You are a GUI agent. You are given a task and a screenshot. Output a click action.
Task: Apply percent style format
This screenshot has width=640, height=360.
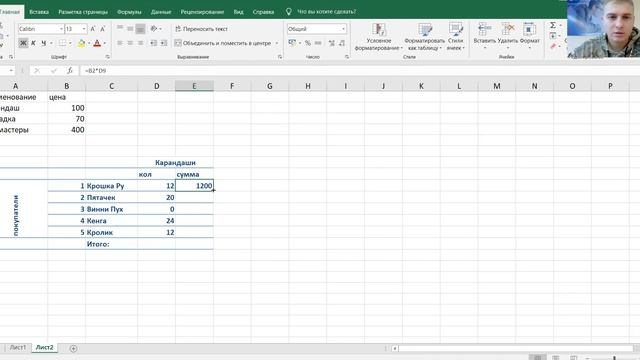pyautogui.click(x=308, y=43)
